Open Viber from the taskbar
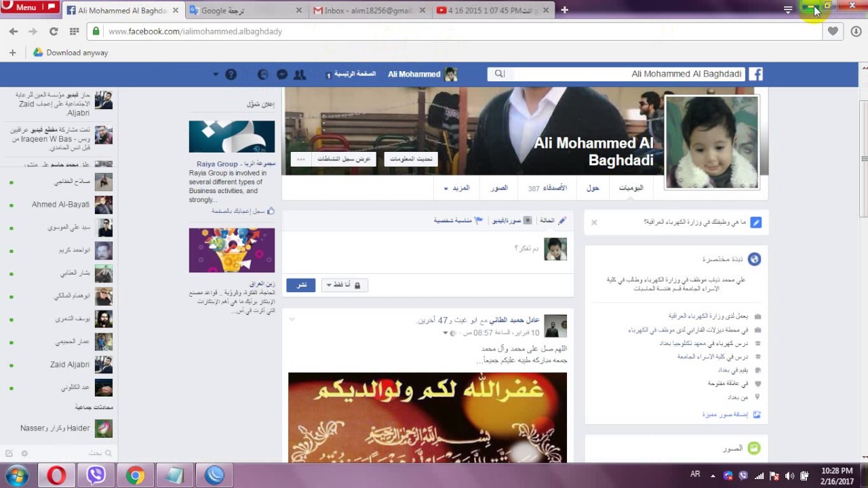Image resolution: width=868 pixels, height=488 pixels. (x=96, y=476)
